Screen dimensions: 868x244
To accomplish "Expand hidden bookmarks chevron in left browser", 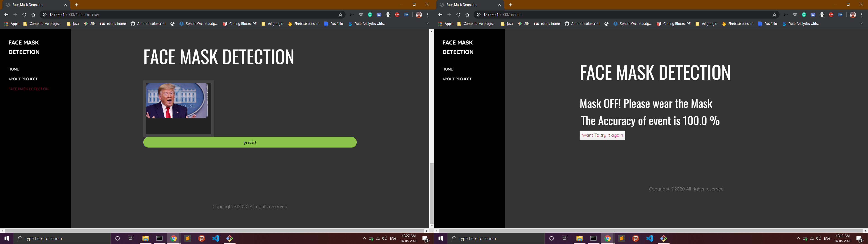I will tap(427, 23).
